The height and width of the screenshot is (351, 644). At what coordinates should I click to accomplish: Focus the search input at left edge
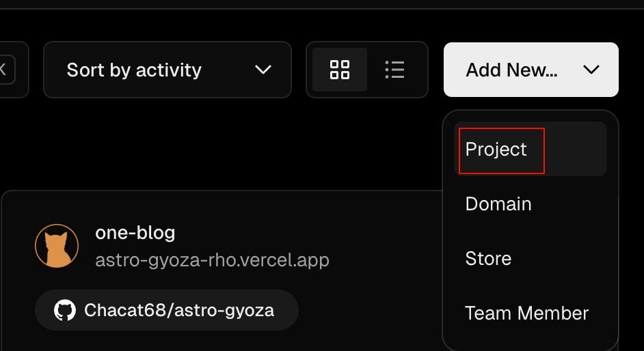pyautogui.click(x=14, y=70)
